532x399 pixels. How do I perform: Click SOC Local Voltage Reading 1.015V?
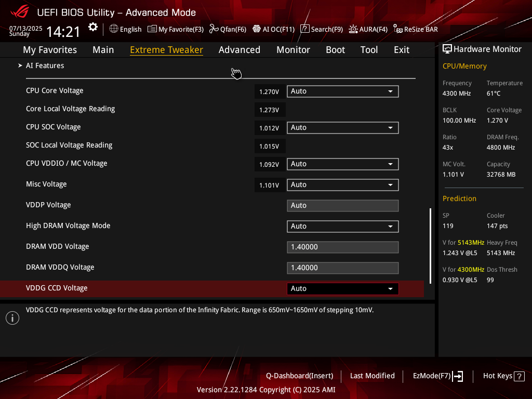(x=270, y=146)
